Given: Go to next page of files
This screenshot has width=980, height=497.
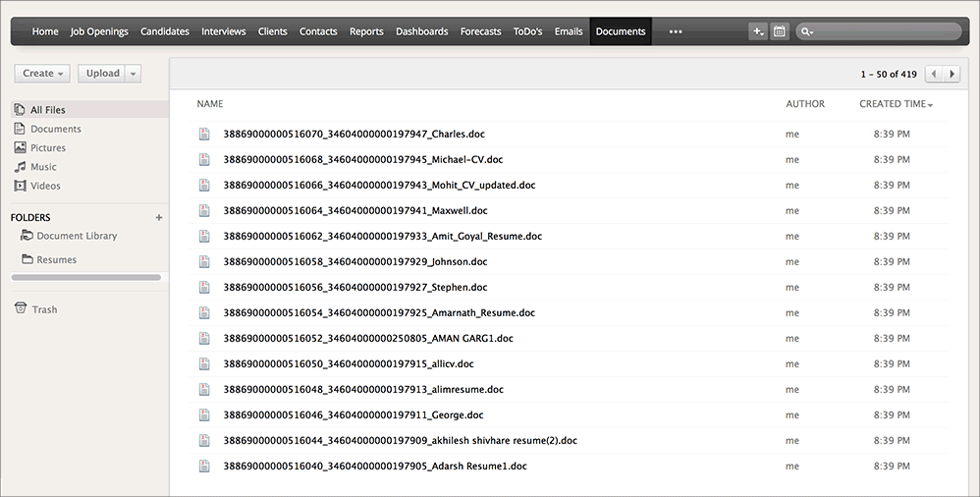Looking at the screenshot, I should coord(953,74).
